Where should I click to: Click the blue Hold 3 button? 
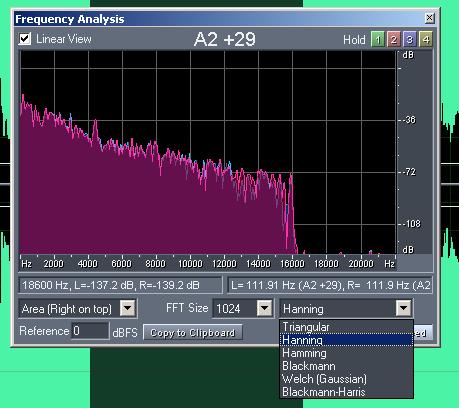pos(410,40)
